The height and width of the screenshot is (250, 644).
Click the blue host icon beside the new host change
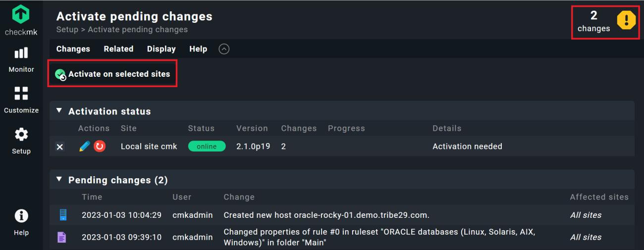pyautogui.click(x=62, y=215)
